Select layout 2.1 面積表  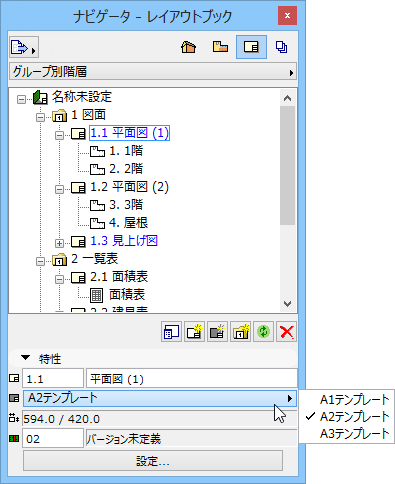pyautogui.click(x=119, y=277)
